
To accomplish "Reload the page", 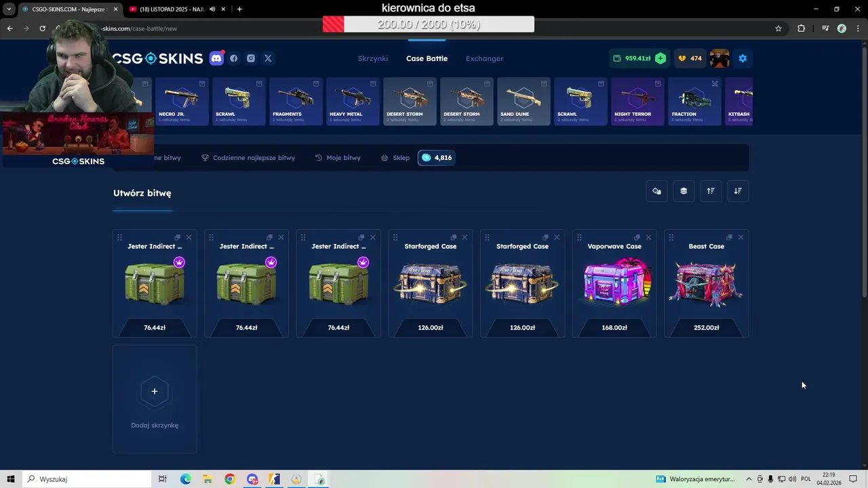I will [42, 28].
